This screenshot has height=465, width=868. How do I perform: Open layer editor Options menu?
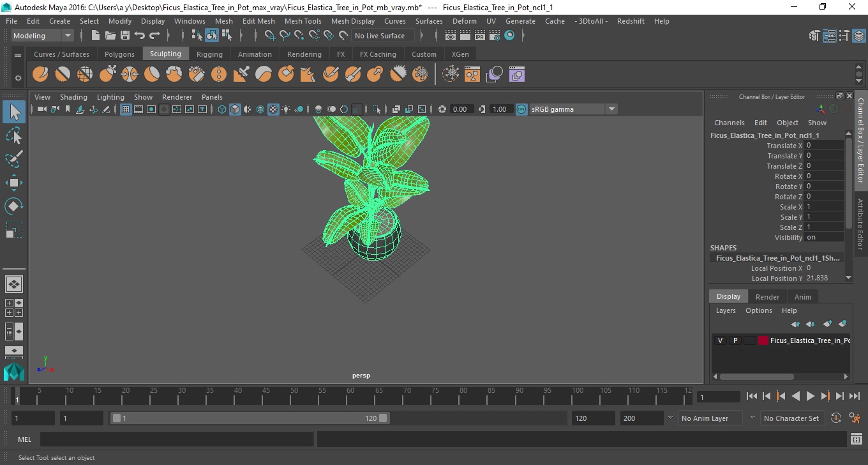758,310
